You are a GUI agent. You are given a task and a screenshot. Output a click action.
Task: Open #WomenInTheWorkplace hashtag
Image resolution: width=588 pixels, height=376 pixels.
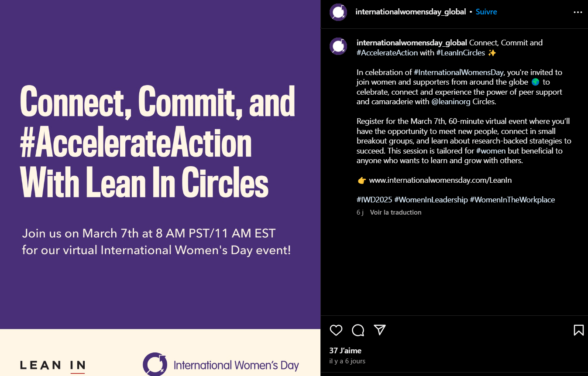512,200
